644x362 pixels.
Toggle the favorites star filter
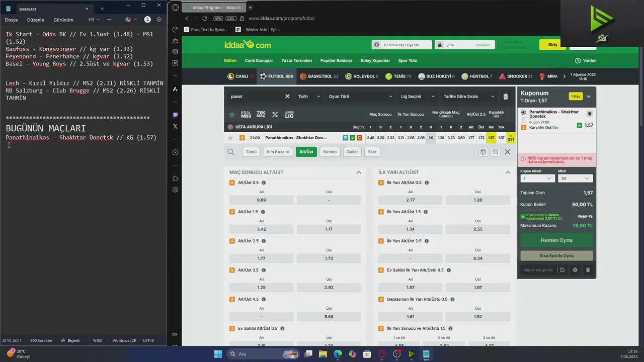[x=232, y=115]
